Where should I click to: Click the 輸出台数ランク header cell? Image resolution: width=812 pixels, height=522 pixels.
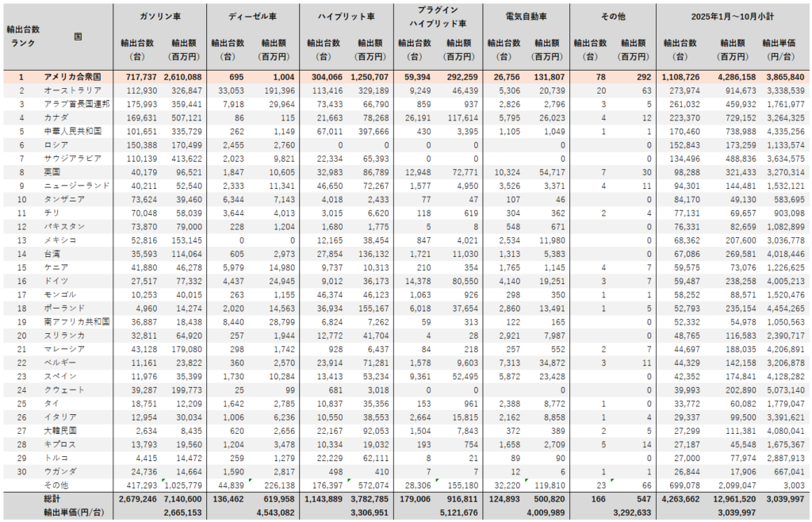[22, 36]
